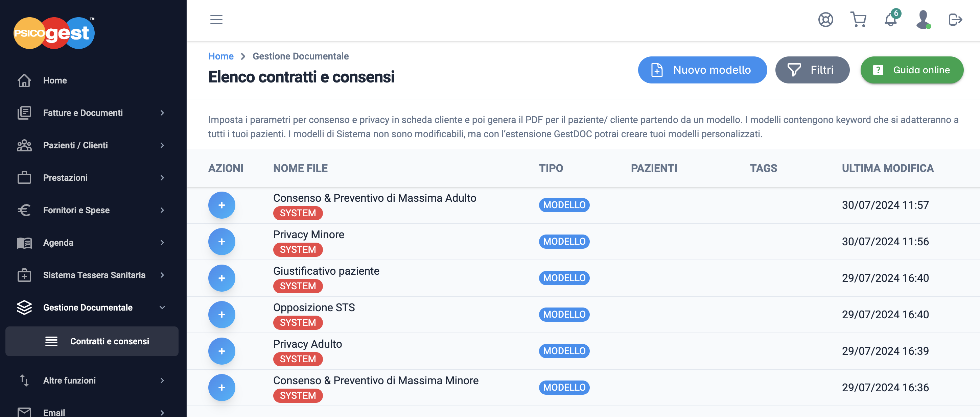Viewport: 980px width, 417px height.
Task: Click the Home breadcrumb link
Action: [x=220, y=56]
